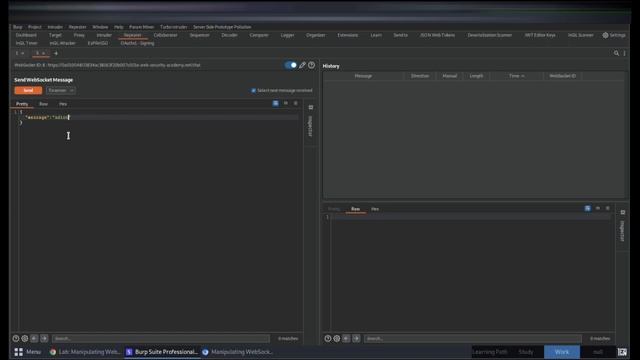The width and height of the screenshot is (640, 360).
Task: Click history viewer search help icon
Action: point(328,338)
